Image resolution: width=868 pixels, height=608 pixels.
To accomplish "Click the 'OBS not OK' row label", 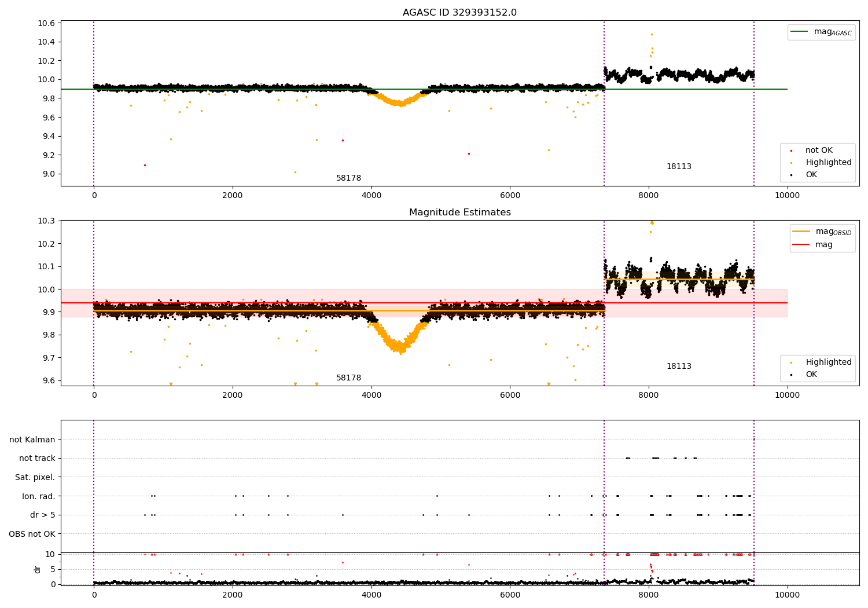I will 32,534.
